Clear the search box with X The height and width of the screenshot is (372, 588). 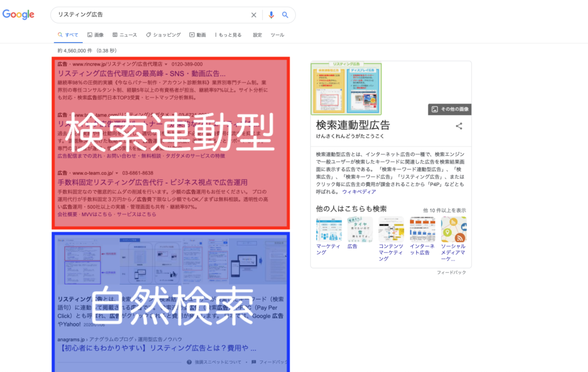(x=254, y=15)
